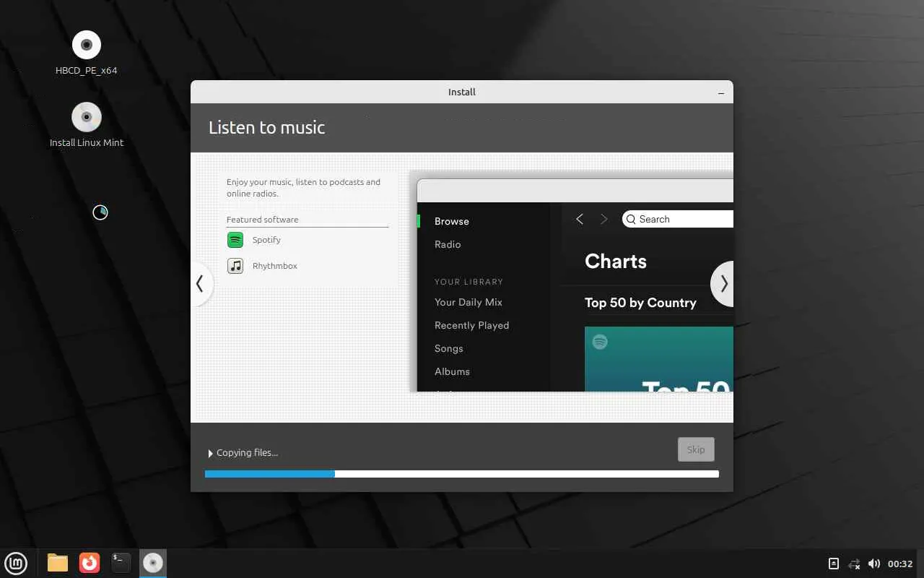This screenshot has width=924, height=578.
Task: Click the Rhythmbox music note icon
Action: tap(235, 266)
